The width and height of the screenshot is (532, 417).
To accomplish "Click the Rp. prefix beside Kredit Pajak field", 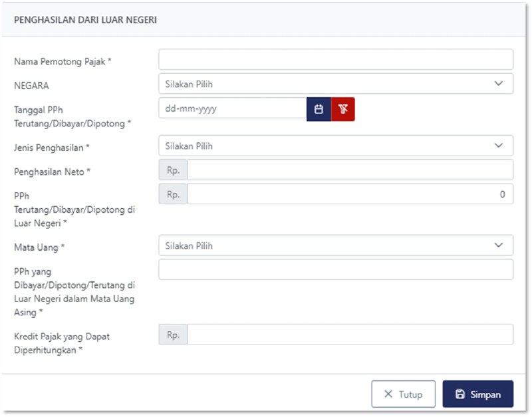I will click(x=173, y=335).
